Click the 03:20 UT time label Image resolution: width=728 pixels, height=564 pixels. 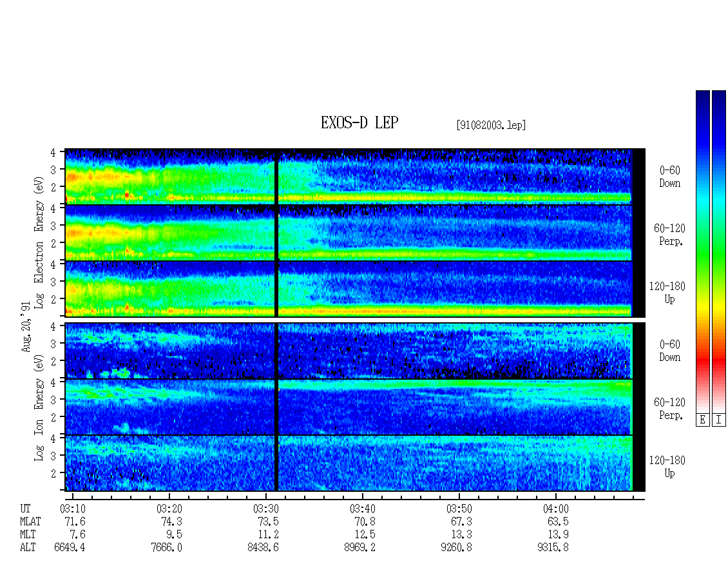tap(169, 509)
